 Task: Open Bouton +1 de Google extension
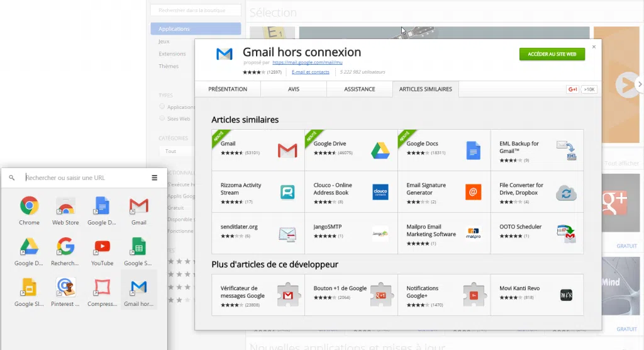(351, 295)
